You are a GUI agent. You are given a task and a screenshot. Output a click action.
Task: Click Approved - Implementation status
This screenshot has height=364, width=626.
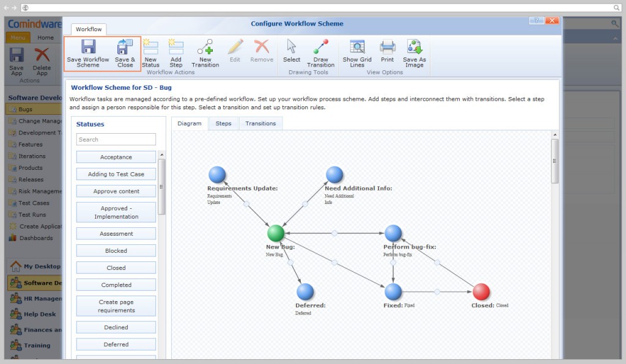[116, 213]
